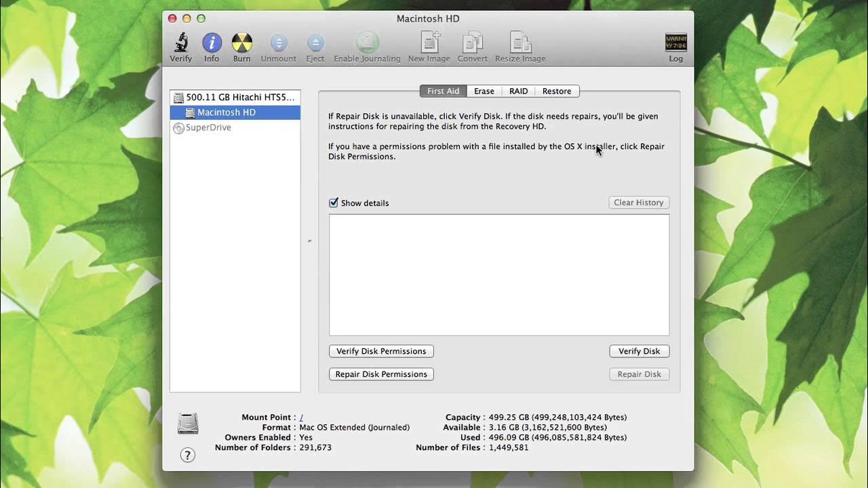
Task: Open the Log viewer icon
Action: [x=676, y=43]
